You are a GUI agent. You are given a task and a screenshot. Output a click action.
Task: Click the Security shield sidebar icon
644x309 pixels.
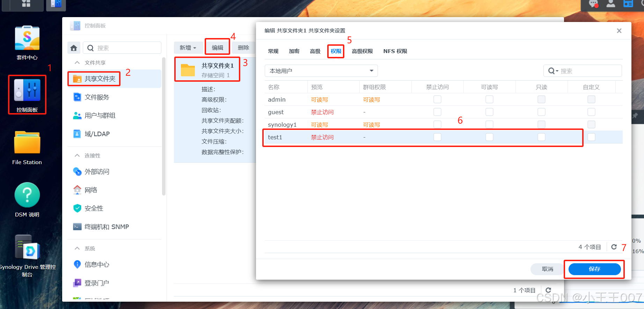click(x=77, y=208)
